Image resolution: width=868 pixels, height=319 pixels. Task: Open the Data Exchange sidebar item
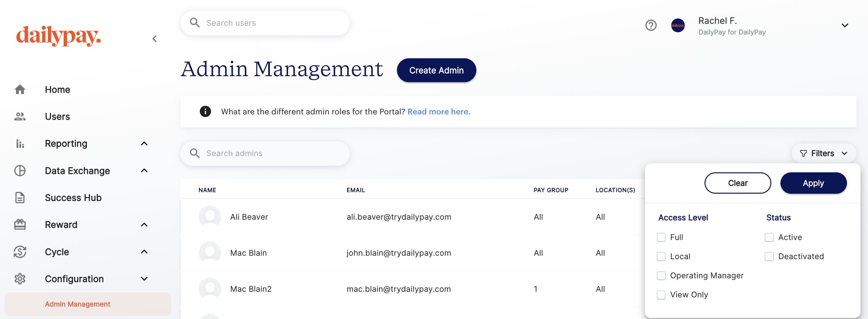77,170
